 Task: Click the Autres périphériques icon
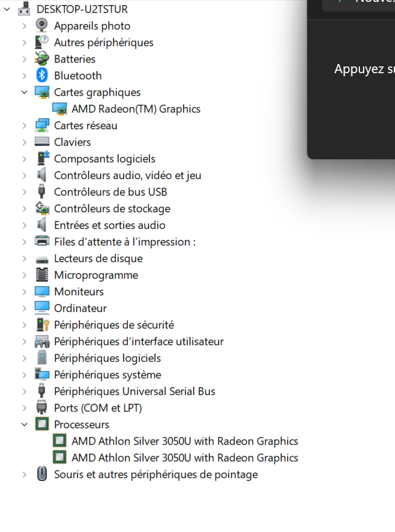[42, 42]
